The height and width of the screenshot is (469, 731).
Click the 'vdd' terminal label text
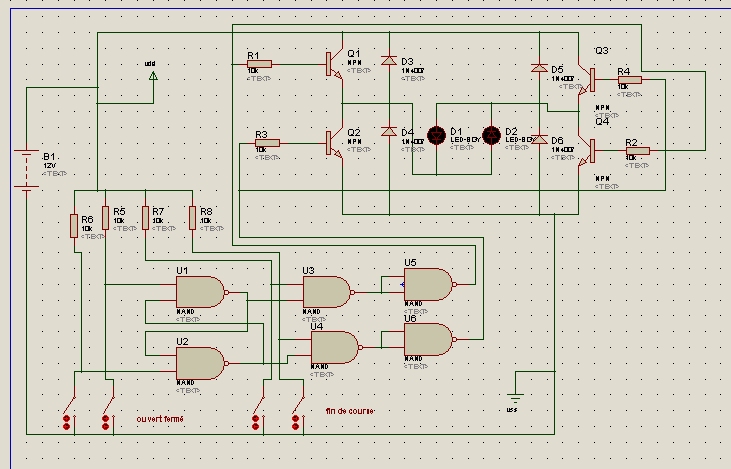(x=150, y=63)
